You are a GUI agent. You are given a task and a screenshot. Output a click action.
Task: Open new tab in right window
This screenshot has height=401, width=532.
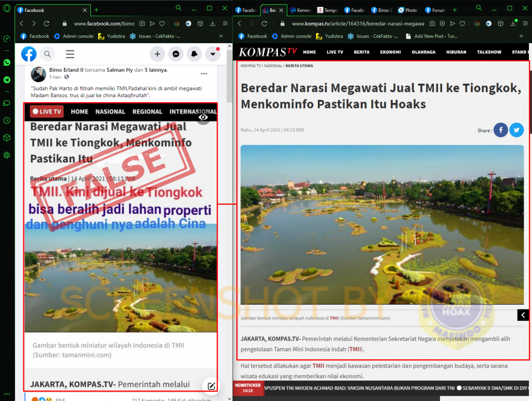point(455,10)
